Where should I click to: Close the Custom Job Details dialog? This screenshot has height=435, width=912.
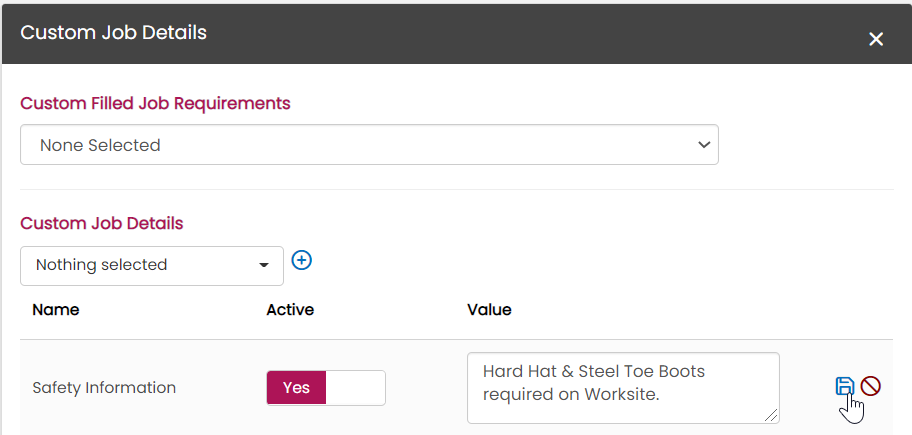pyautogui.click(x=876, y=40)
